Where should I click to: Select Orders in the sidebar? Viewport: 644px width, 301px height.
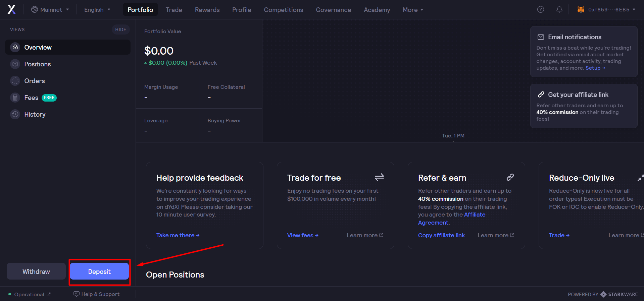tap(68, 81)
